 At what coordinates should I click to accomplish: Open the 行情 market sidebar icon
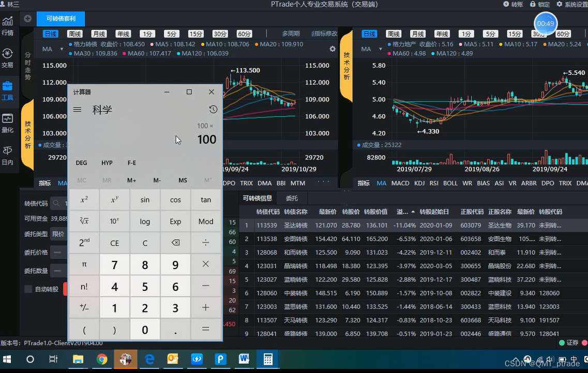click(x=8, y=26)
